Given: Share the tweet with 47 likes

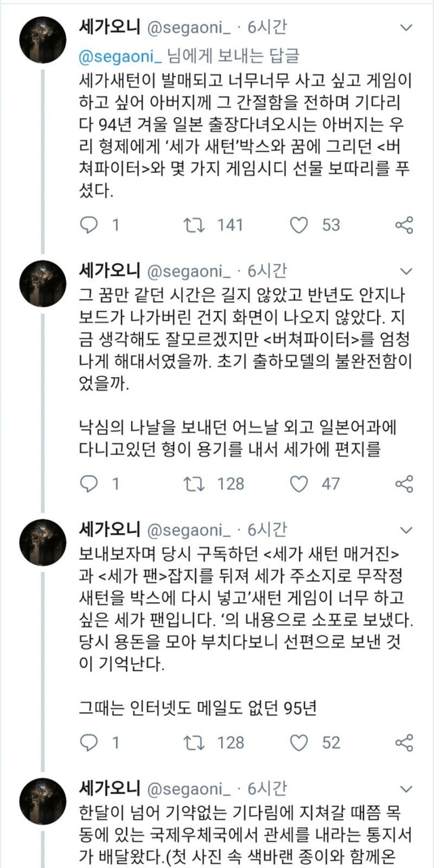Looking at the screenshot, I should [x=404, y=484].
